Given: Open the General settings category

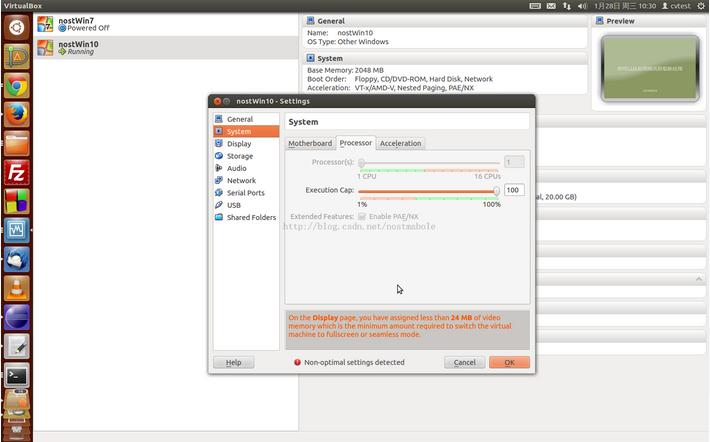Looking at the screenshot, I should pyautogui.click(x=246, y=119).
